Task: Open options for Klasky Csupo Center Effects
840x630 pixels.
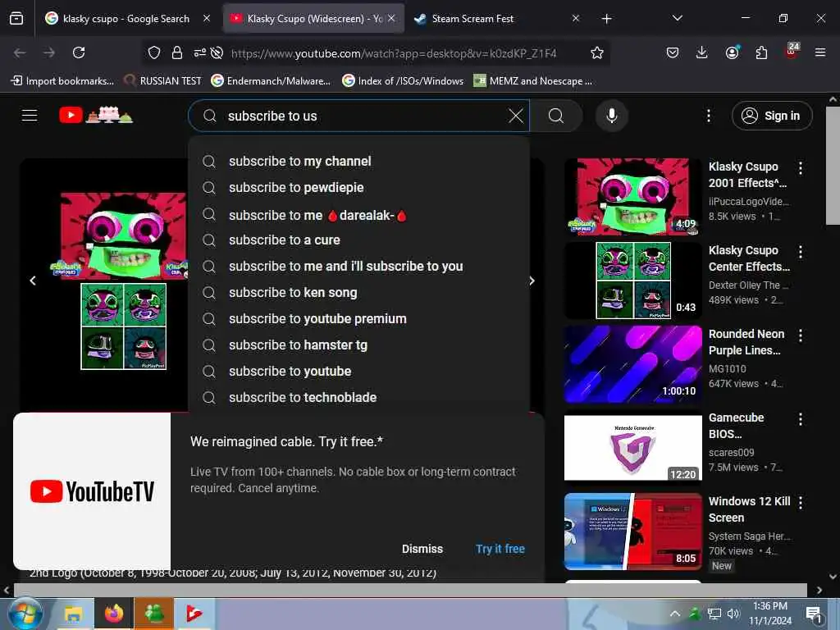Action: click(801, 252)
